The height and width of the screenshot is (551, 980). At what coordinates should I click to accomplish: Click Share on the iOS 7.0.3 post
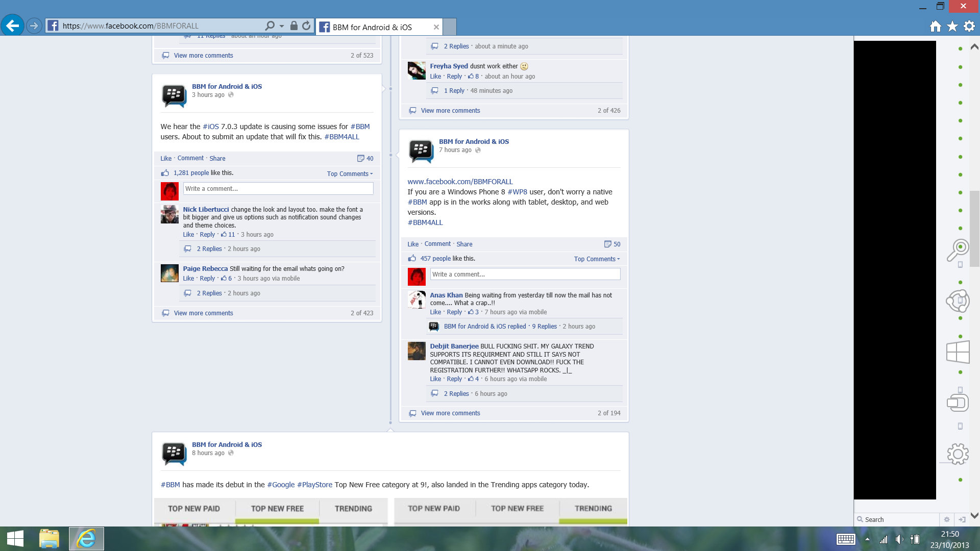[x=217, y=158]
